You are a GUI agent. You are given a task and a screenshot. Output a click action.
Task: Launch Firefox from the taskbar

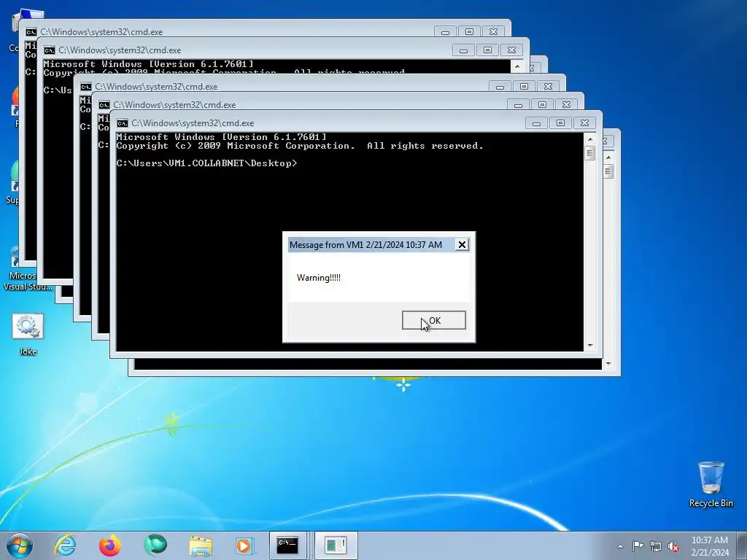pyautogui.click(x=110, y=545)
